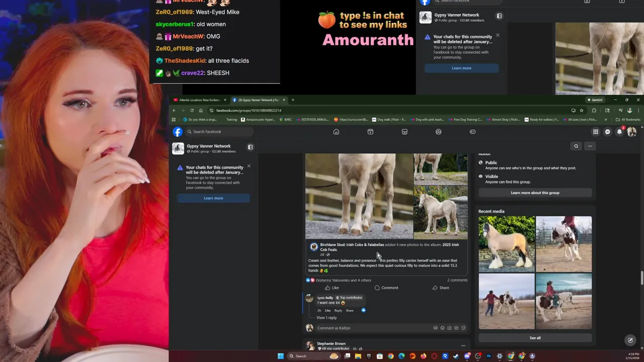Insert sticker in the comment box
The height and width of the screenshot is (362, 644).
tap(463, 328)
